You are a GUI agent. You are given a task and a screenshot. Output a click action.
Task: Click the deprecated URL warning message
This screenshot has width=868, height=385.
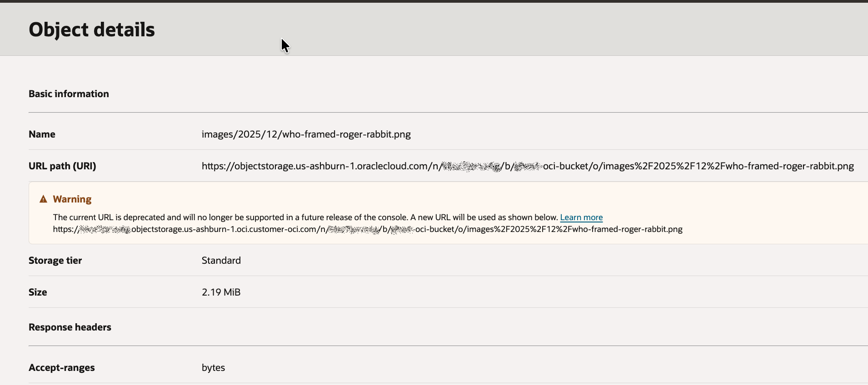coord(305,217)
